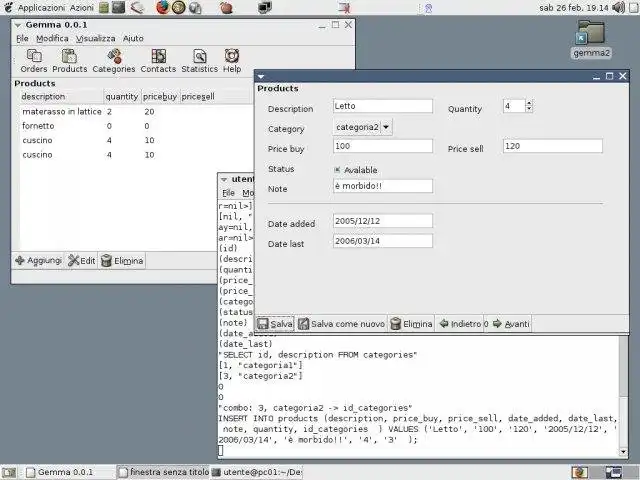
Task: Select the fornetto product row
Action: click(137, 126)
